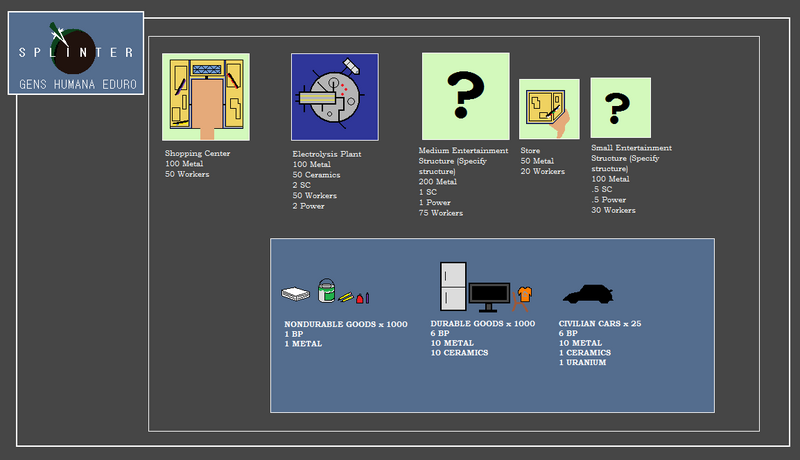This screenshot has height=460, width=800.
Task: Select the Electrolysis Plant icon
Action: point(334,97)
